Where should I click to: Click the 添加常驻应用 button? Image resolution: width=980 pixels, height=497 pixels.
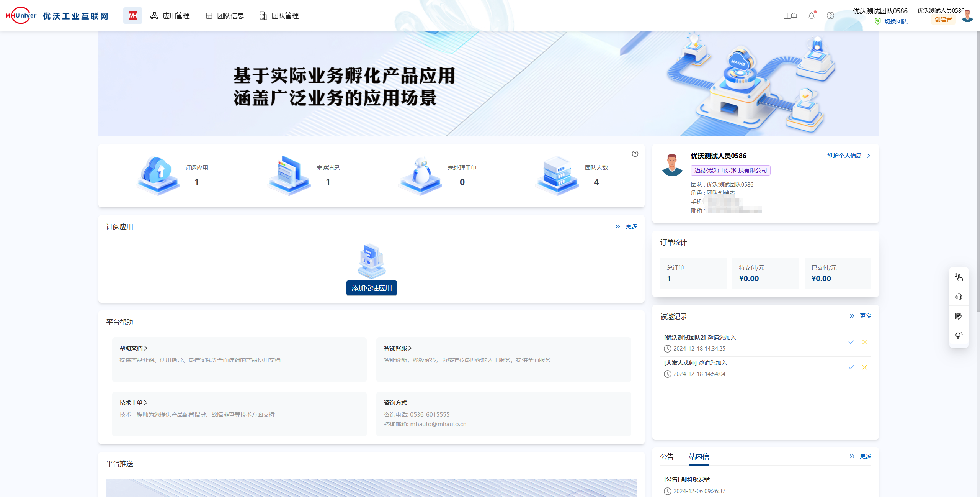click(x=371, y=288)
